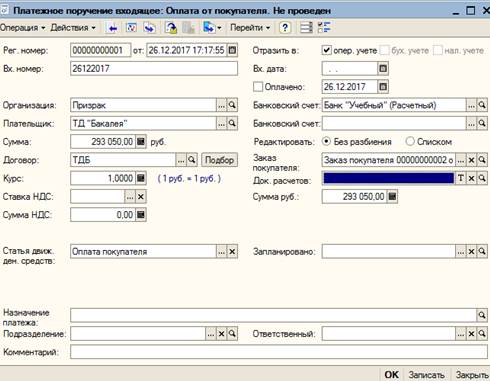
Task: Check the Оплачено checkbox
Action: (x=258, y=87)
